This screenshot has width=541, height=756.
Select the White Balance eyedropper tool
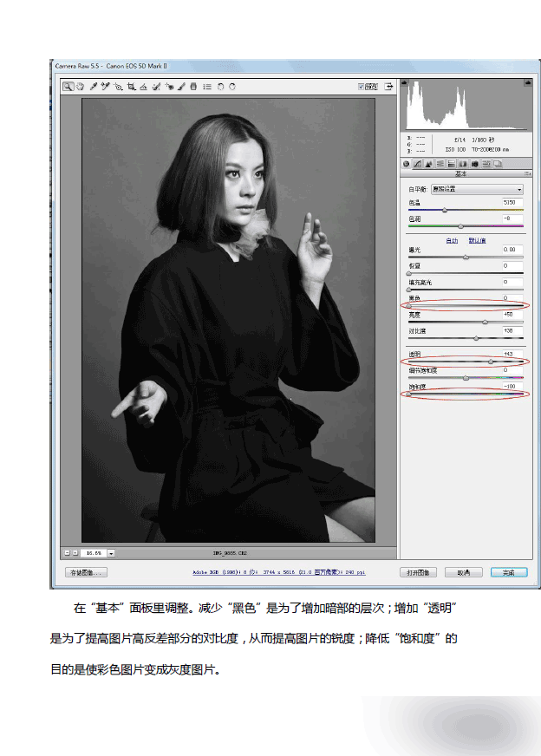pyautogui.click(x=93, y=87)
